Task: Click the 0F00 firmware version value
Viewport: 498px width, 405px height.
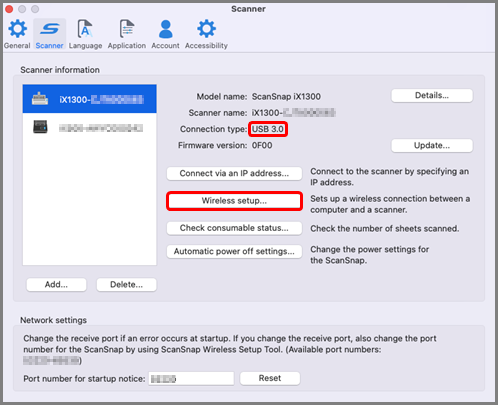Action: point(262,145)
